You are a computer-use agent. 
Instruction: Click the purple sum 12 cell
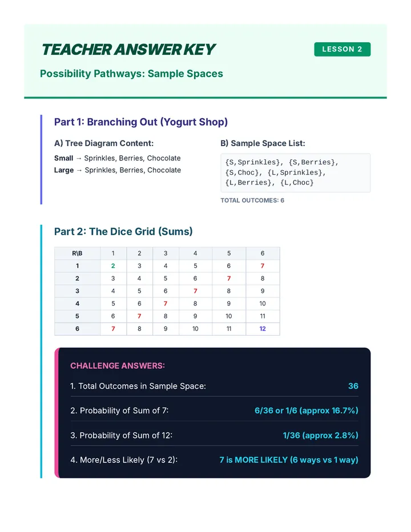click(x=263, y=329)
